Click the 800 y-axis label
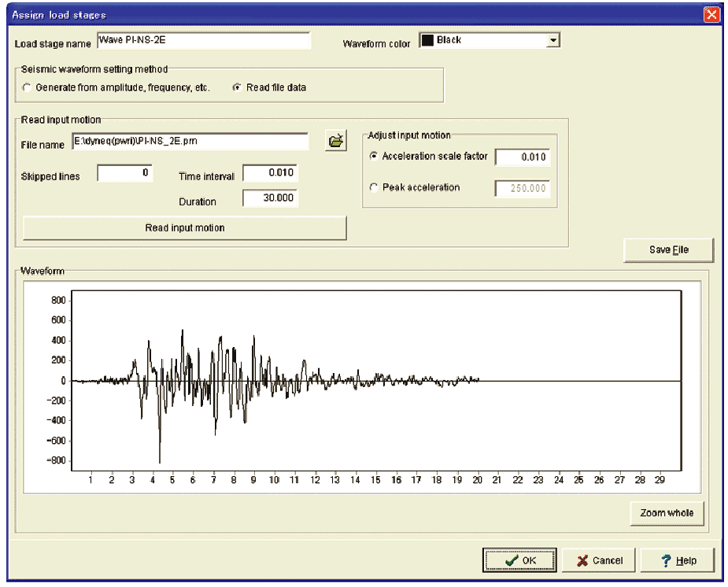Screen dimensions: 728x587 pos(58,301)
